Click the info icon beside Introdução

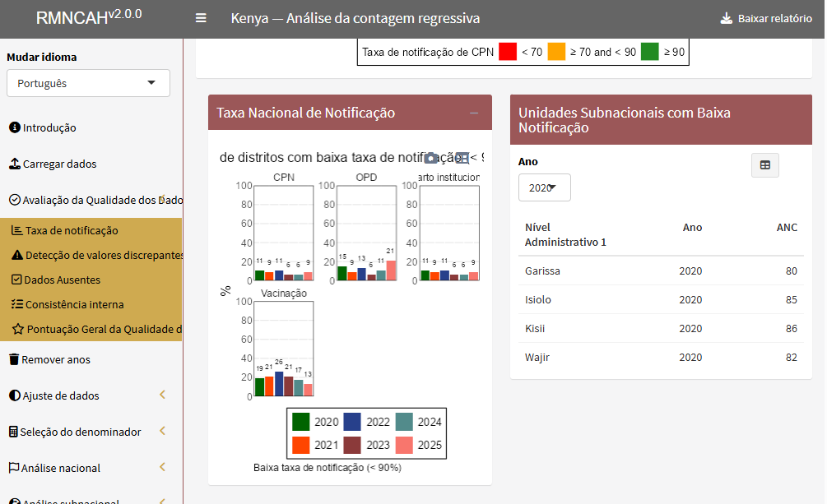click(x=15, y=127)
